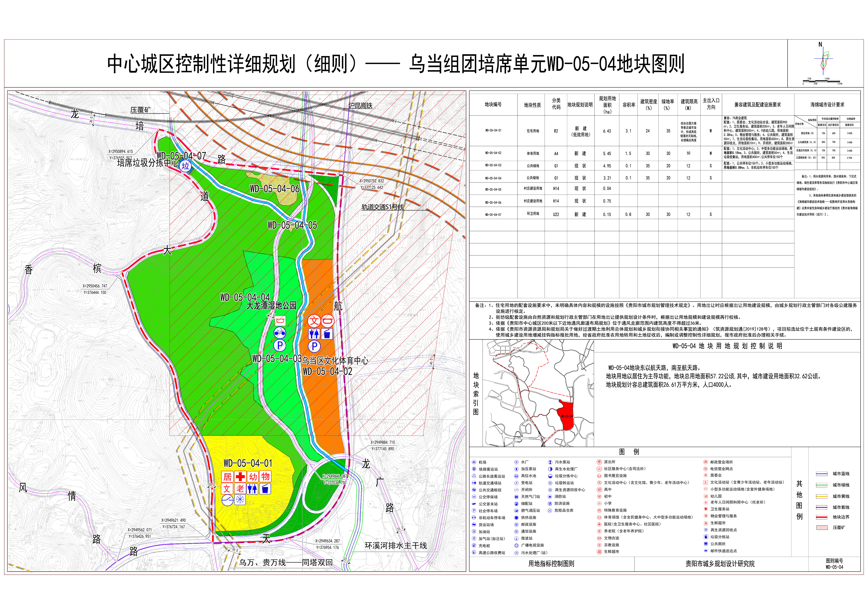
Task: Click the 幼 kindergarten icon in the yellow plot
Action: (x=253, y=476)
